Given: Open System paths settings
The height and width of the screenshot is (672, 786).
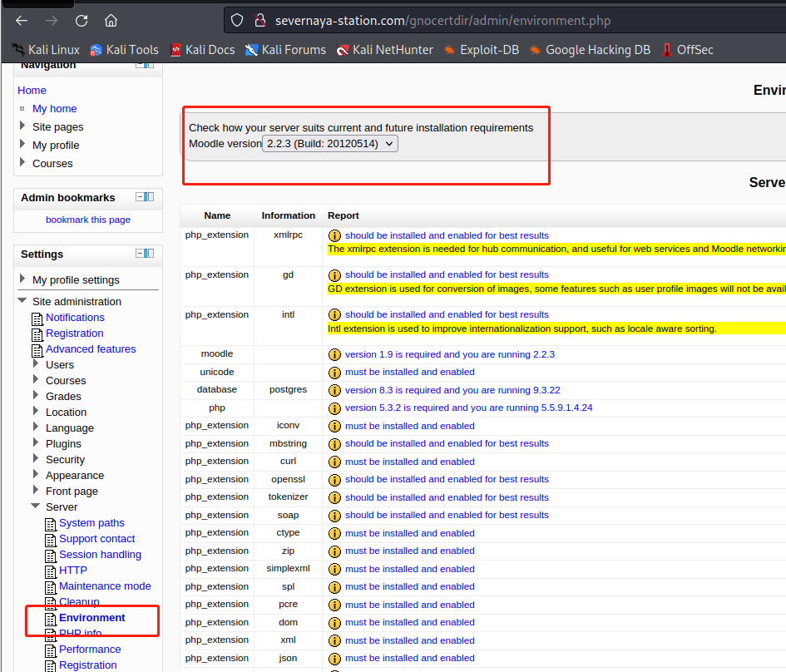Looking at the screenshot, I should click(91, 522).
